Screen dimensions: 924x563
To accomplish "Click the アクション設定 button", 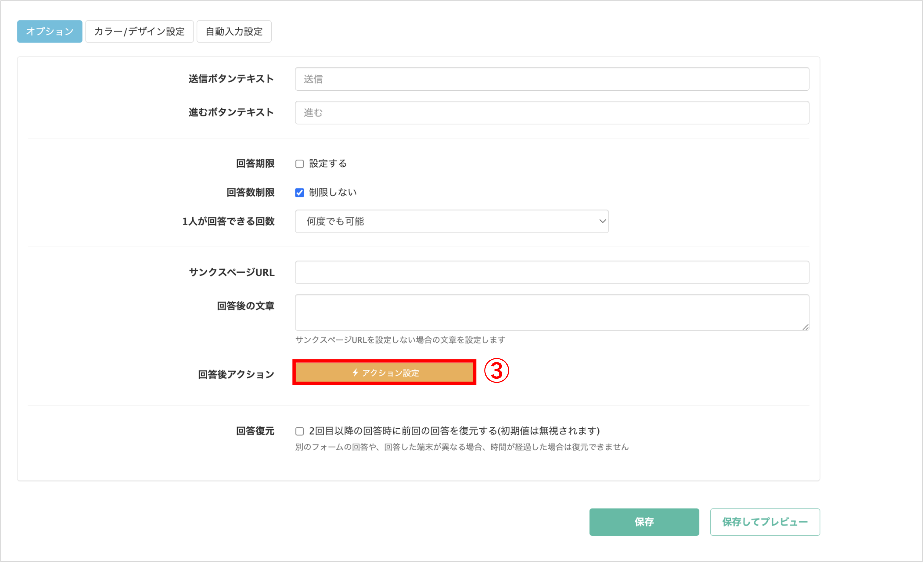I will [384, 373].
